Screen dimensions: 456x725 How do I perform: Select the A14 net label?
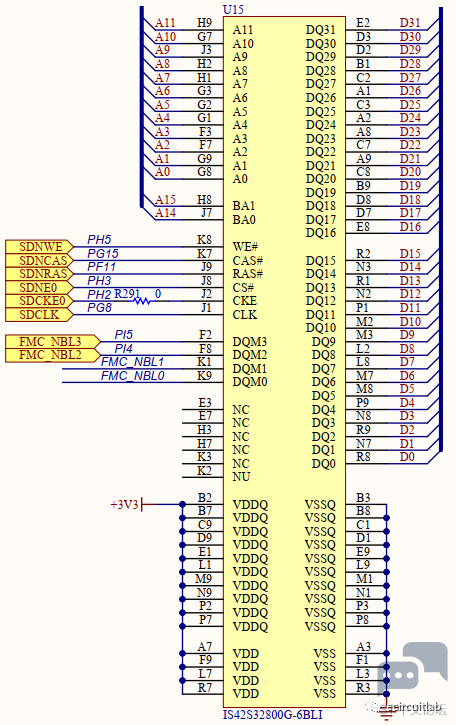pyautogui.click(x=165, y=213)
